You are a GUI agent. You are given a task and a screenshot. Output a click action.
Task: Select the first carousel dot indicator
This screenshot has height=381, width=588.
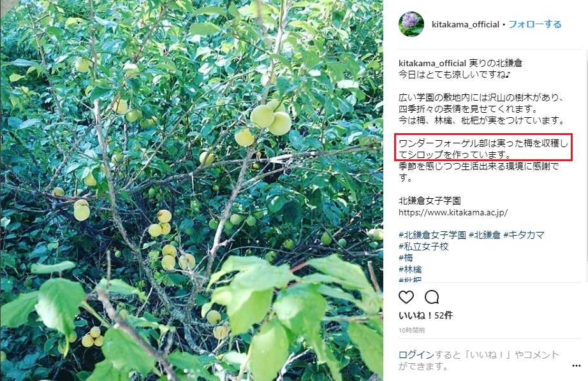click(x=186, y=371)
